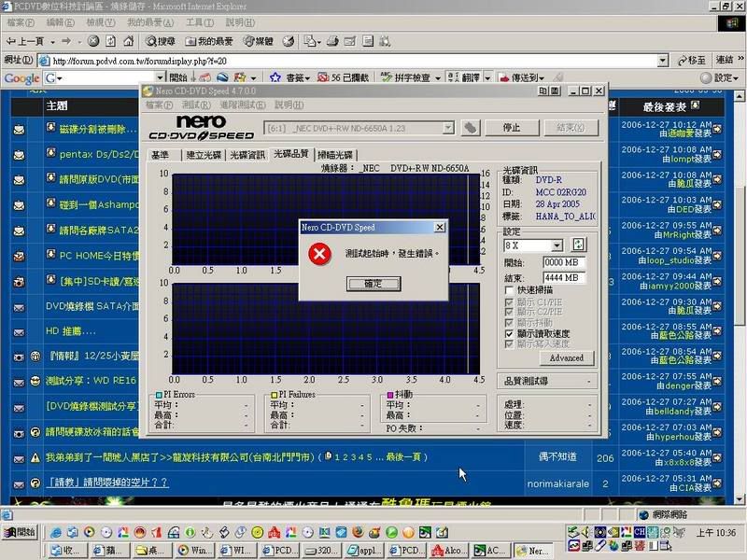Toggle the 顯示抖動 checkbox
Viewport: 747px width, 560px height.
click(x=509, y=322)
